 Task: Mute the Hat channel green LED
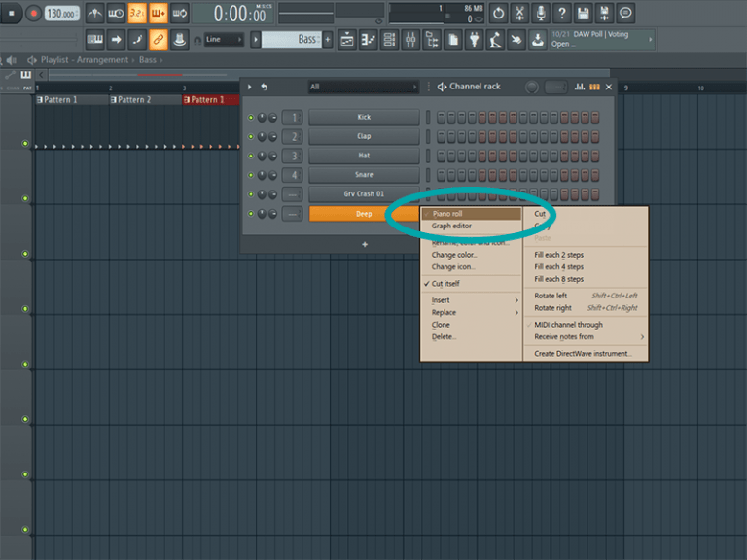251,156
